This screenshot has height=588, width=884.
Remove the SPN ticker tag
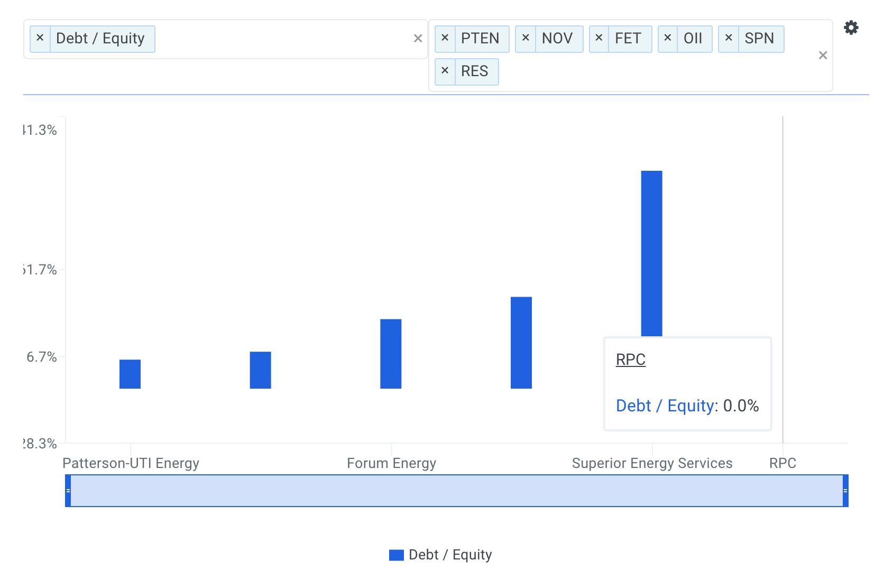[x=729, y=39]
